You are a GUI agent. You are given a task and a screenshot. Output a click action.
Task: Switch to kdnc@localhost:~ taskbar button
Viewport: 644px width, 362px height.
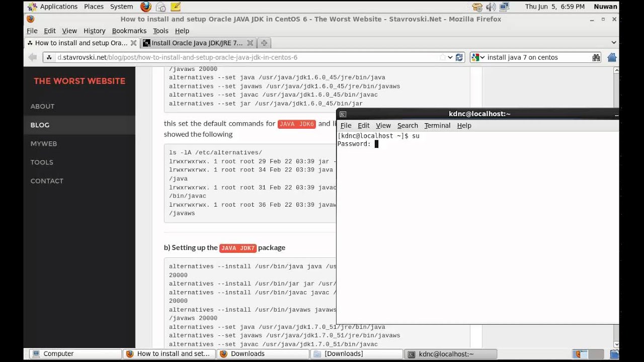451,354
